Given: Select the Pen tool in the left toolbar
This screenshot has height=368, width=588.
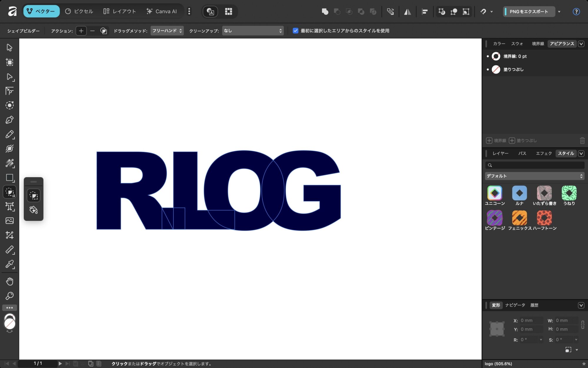Looking at the screenshot, I should [x=9, y=120].
